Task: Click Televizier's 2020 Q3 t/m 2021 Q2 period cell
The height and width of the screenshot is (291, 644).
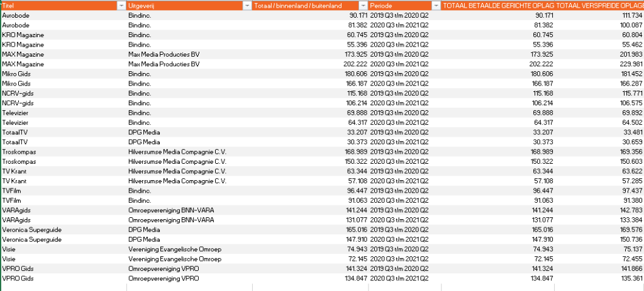Action: [x=399, y=123]
